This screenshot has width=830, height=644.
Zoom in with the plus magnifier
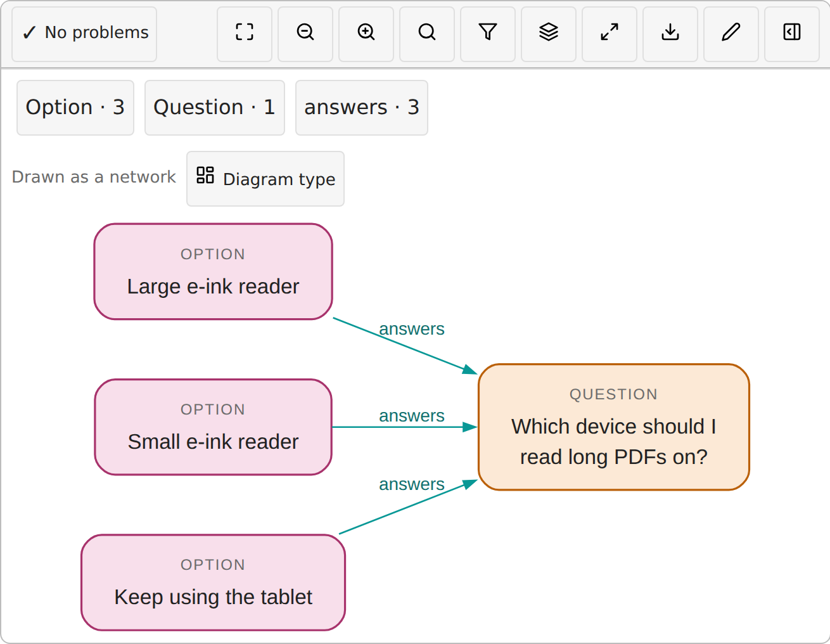tap(366, 34)
